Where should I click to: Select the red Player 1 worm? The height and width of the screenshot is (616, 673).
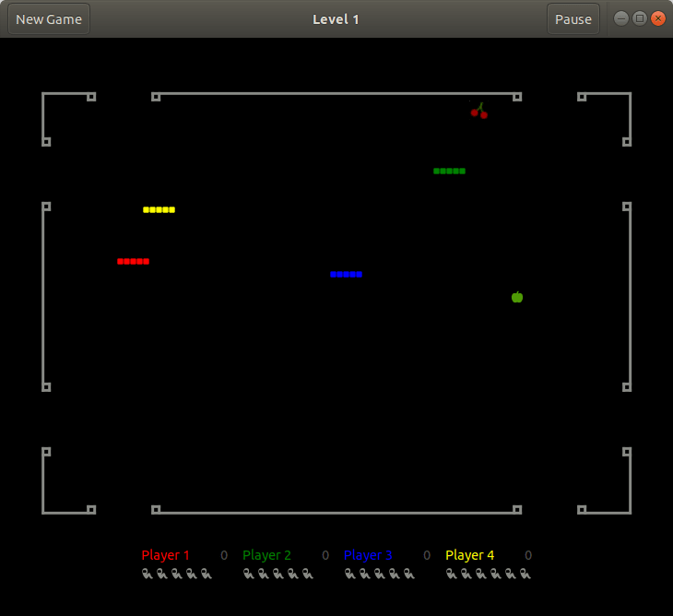point(133,261)
